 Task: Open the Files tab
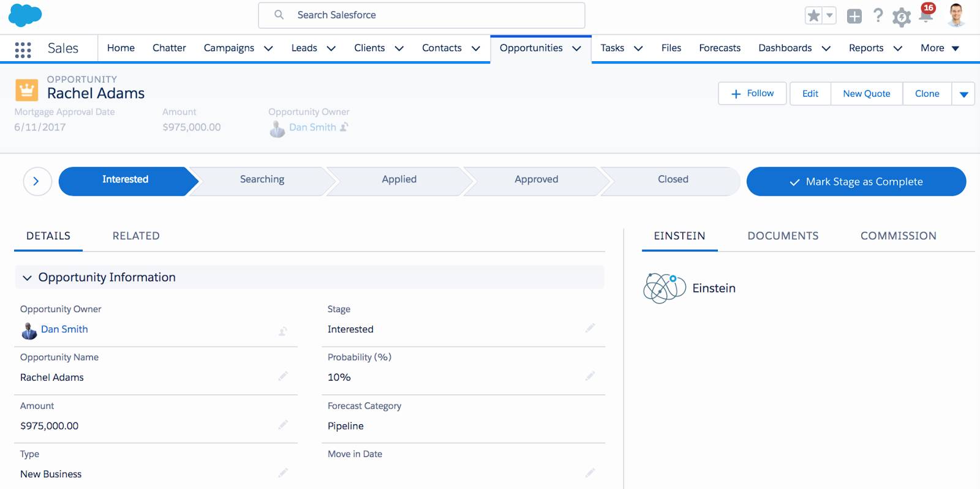[671, 48]
